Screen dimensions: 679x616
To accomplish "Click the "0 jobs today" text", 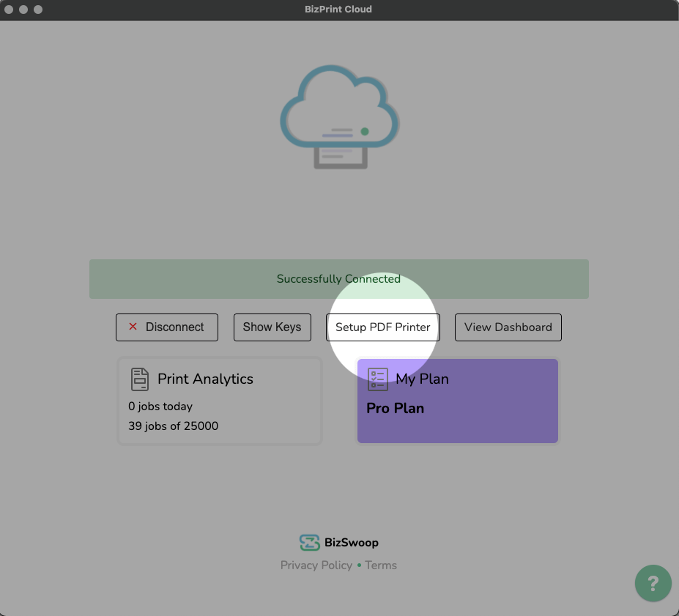I will [160, 407].
